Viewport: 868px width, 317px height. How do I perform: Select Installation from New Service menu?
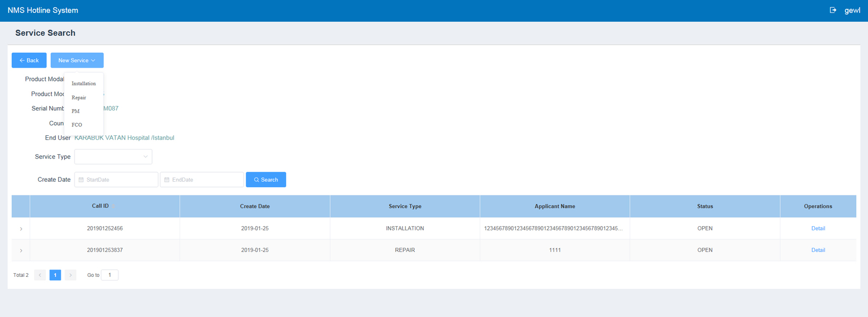(83, 83)
